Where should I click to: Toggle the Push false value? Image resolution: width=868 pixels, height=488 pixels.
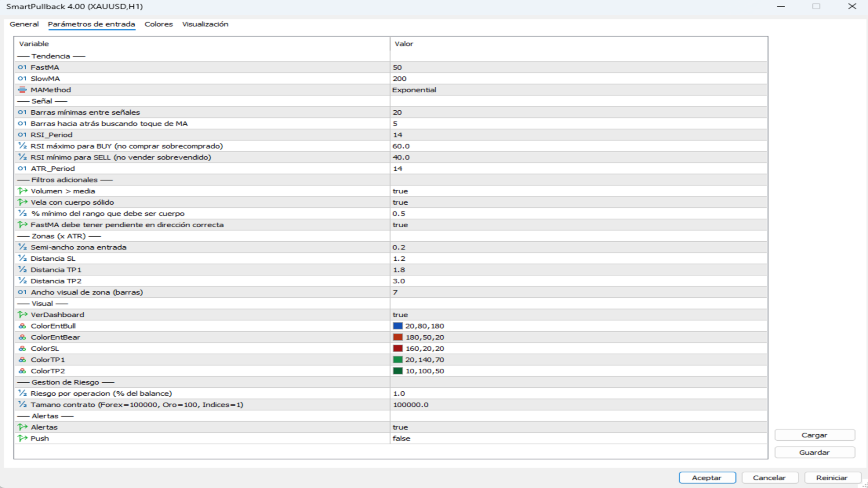click(x=401, y=438)
